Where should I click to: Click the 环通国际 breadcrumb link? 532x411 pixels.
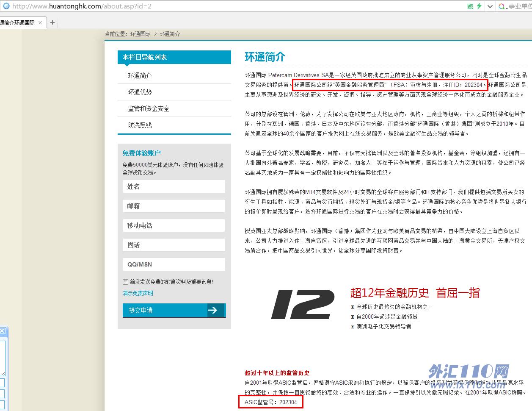click(141, 34)
